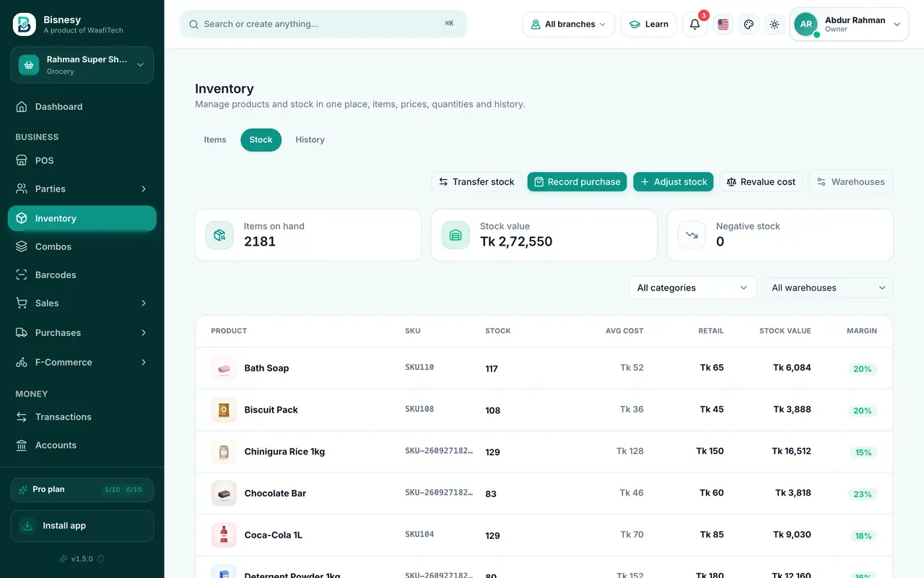Click the Dashboard home icon
Viewport: 924px width, 578px height.
click(x=22, y=107)
